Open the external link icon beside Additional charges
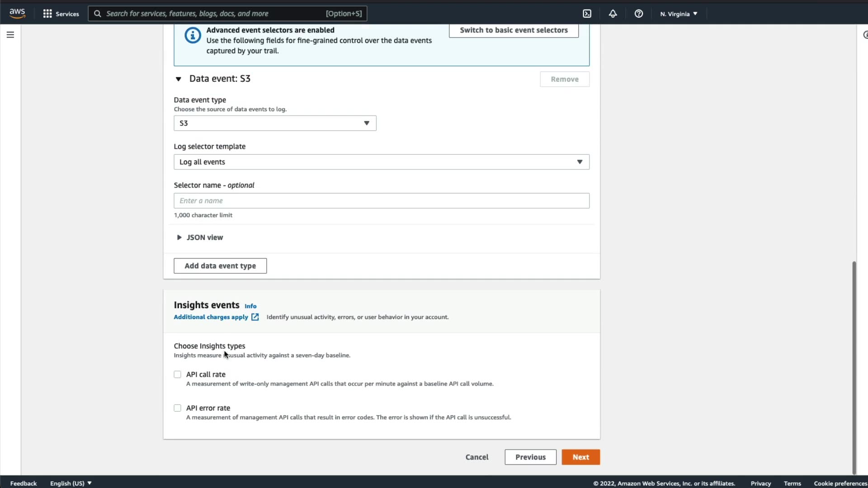The height and width of the screenshot is (488, 868). click(x=255, y=317)
